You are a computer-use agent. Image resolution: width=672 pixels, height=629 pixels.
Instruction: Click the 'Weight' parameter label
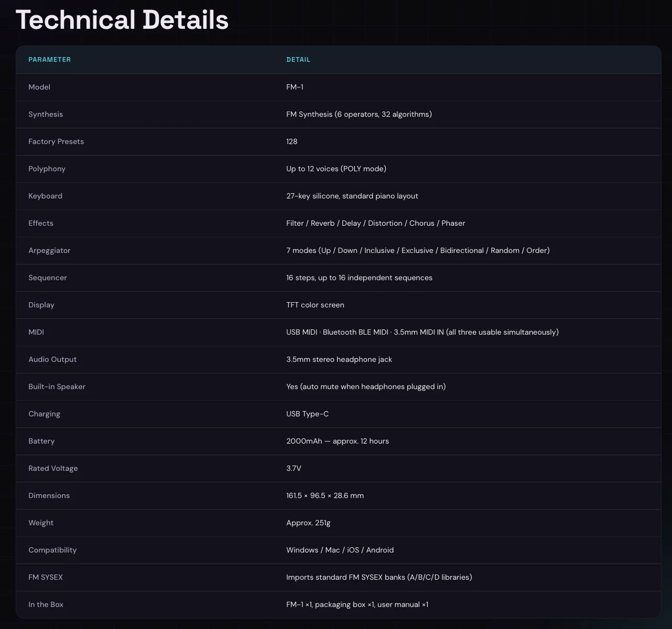coord(41,524)
